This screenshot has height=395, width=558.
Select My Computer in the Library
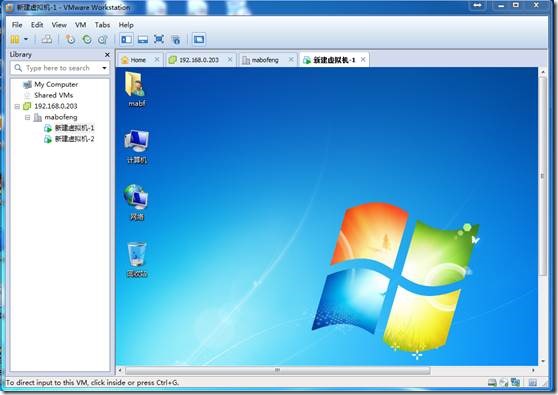click(x=51, y=85)
